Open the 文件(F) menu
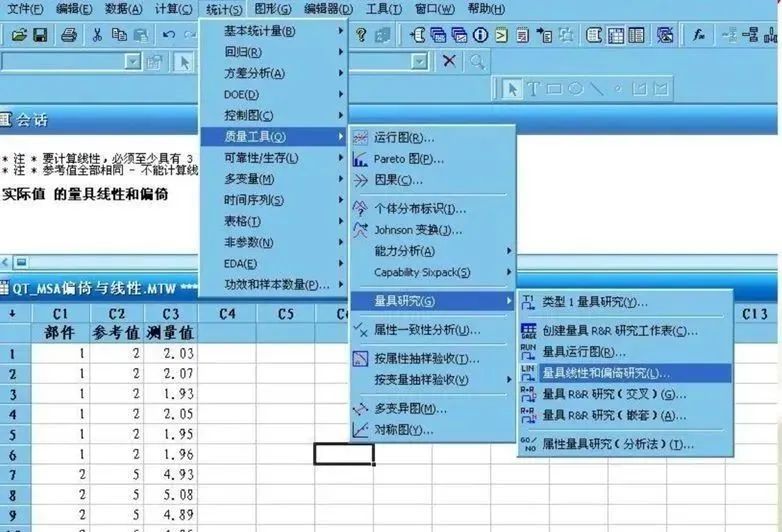This screenshot has width=782, height=532. (25, 9)
